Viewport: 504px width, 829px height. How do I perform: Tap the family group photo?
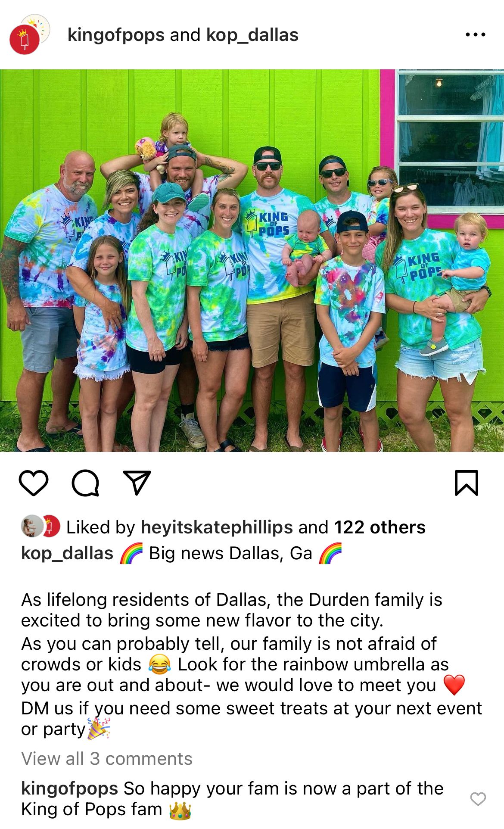252,261
